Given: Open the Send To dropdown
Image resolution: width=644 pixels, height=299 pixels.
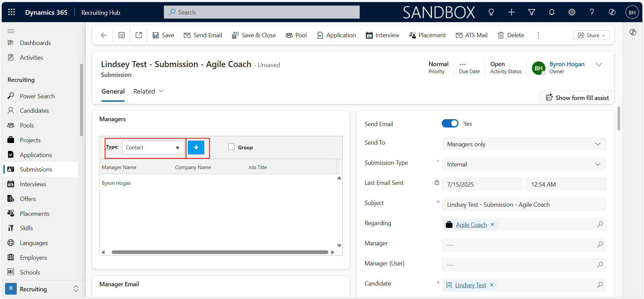Looking at the screenshot, I should (x=524, y=144).
